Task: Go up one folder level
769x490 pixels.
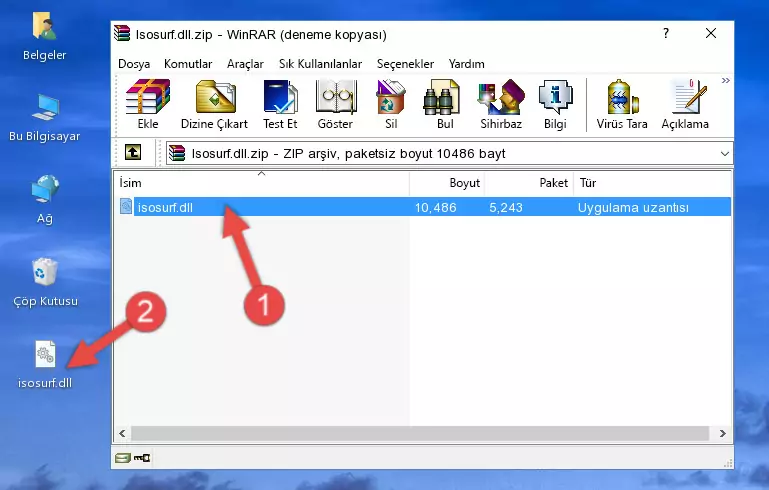Action: point(133,153)
